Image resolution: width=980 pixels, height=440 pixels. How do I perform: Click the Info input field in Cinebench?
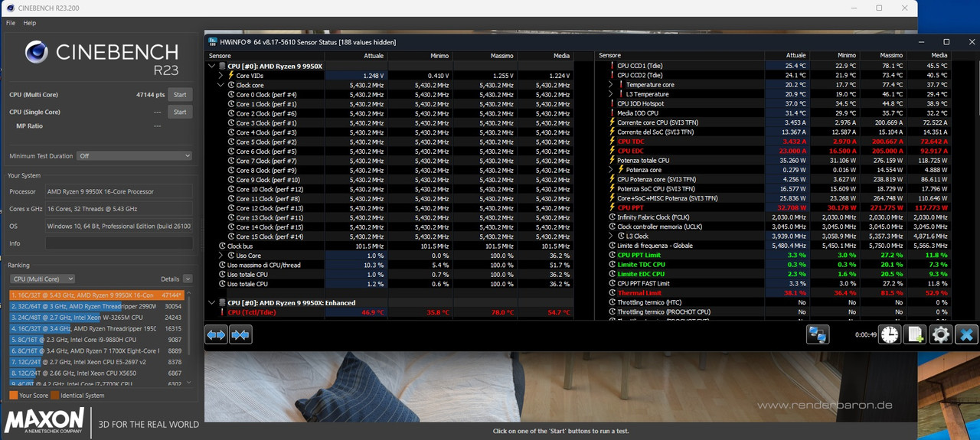[x=119, y=243]
